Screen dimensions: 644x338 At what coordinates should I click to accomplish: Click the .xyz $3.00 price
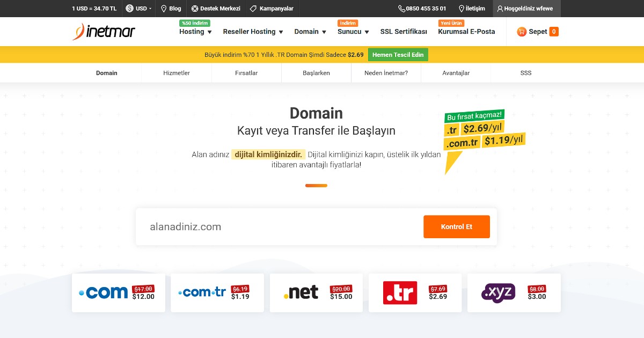click(x=537, y=297)
